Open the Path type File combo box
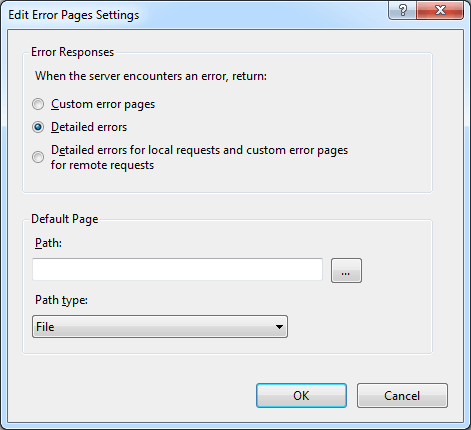This screenshot has width=471, height=430. 160,327
